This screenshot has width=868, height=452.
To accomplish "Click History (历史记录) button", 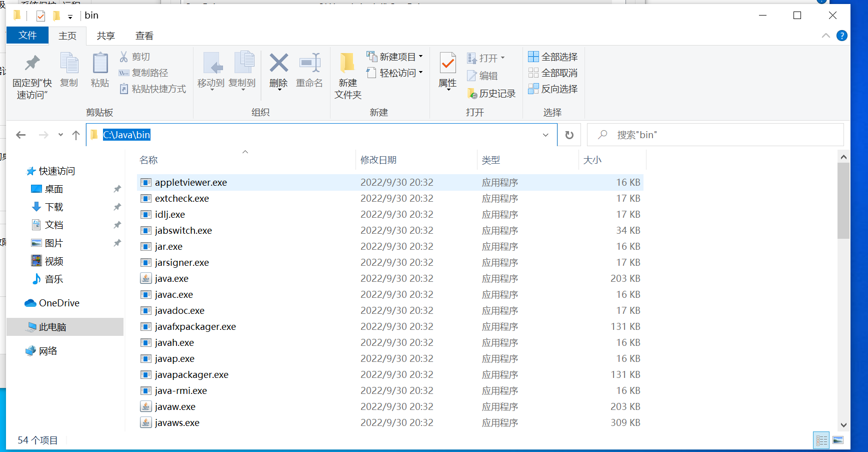I will click(491, 94).
